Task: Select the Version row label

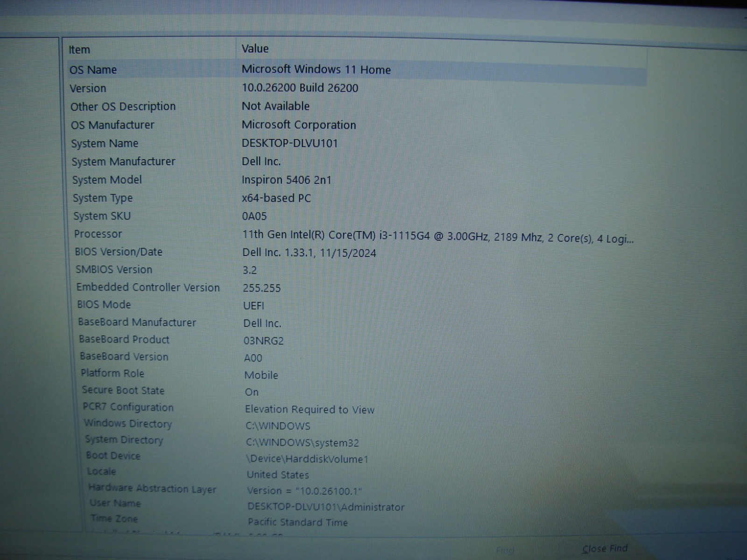Action: coord(88,88)
